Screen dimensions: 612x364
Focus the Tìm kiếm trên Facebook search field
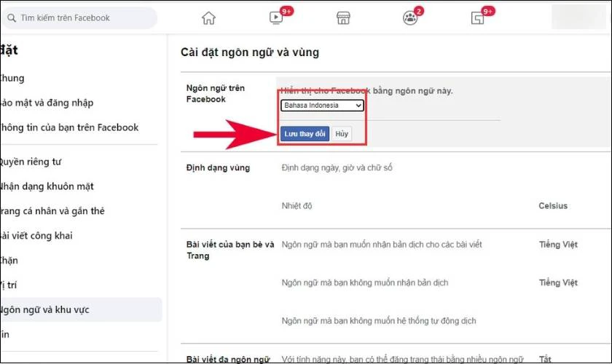(x=79, y=18)
